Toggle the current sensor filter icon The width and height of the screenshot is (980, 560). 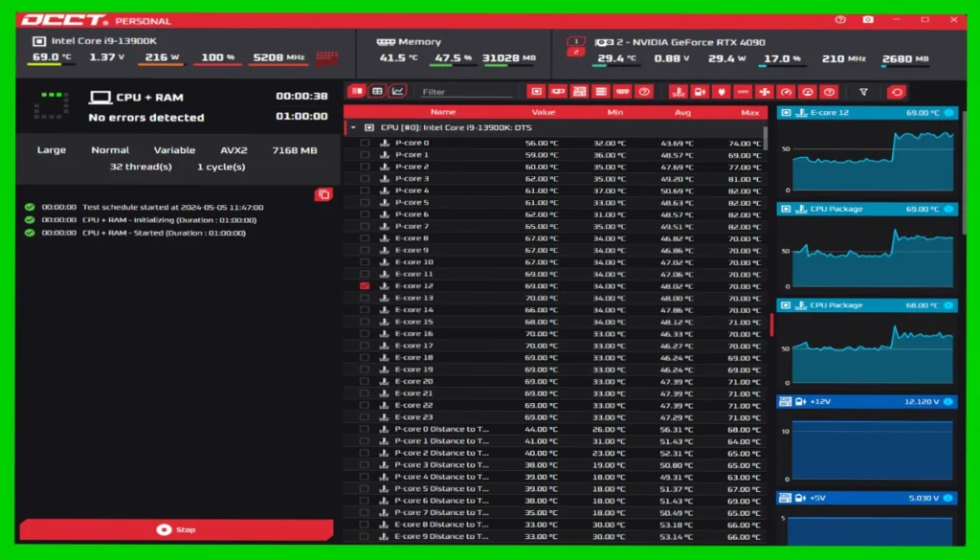(743, 92)
